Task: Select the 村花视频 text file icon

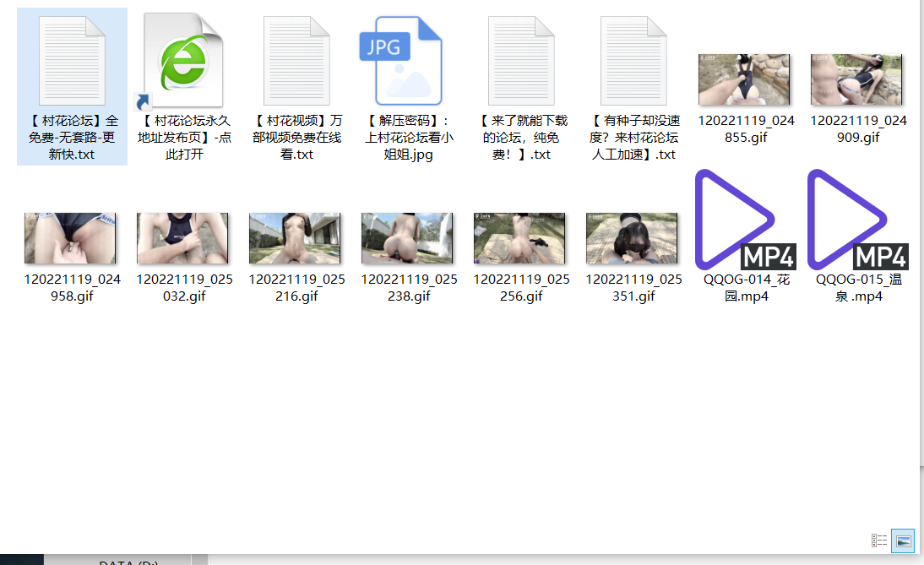Action: 296,61
